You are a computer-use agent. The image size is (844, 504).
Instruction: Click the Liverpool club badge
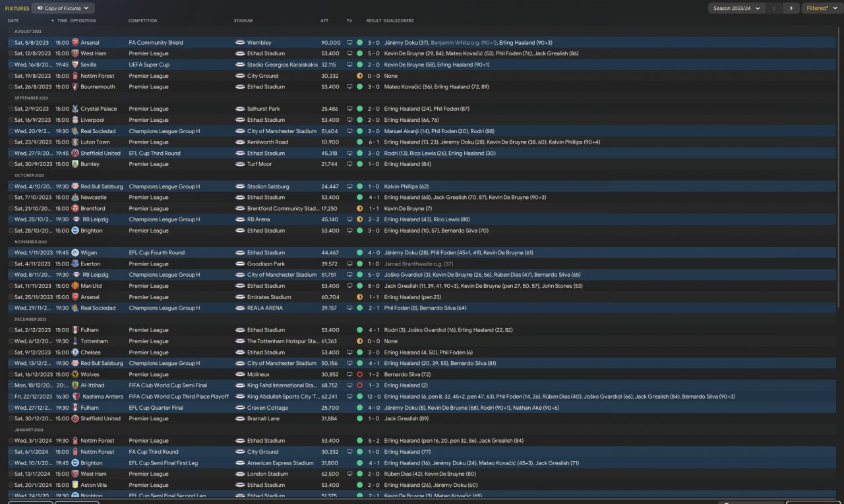(75, 120)
